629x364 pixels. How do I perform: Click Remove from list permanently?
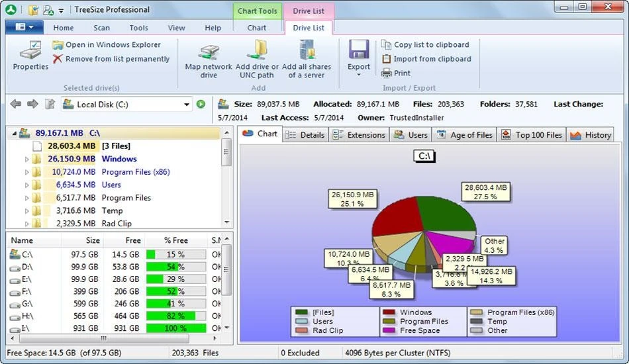point(111,59)
